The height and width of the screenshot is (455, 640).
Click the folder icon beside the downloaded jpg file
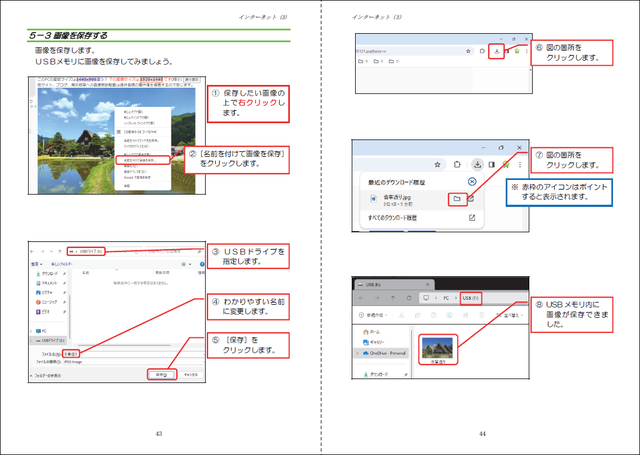[457, 199]
